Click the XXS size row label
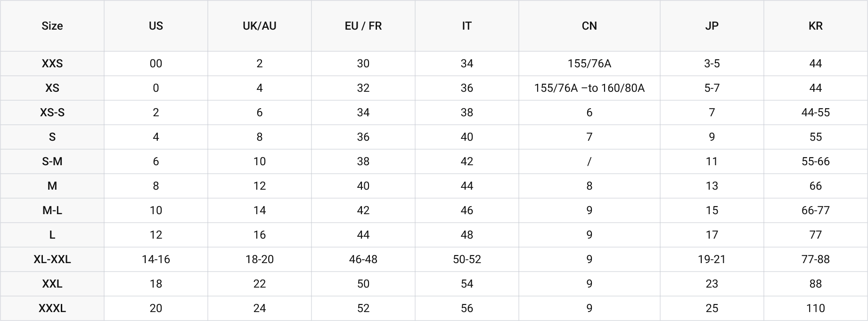Viewport: 868px width, 321px height. 52,64
